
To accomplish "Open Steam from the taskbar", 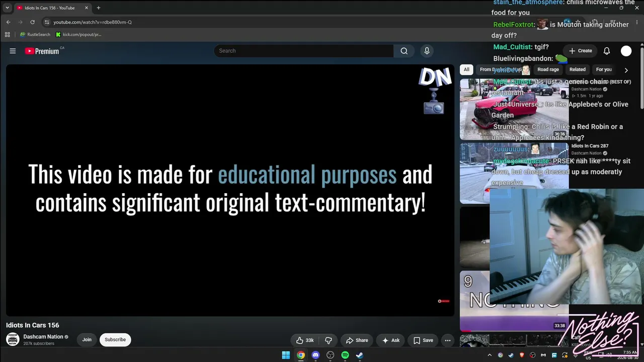I will coord(360,355).
